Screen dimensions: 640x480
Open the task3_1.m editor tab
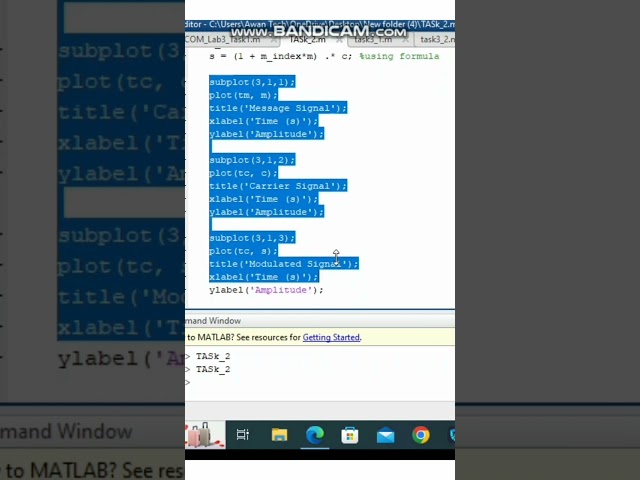coord(373,40)
